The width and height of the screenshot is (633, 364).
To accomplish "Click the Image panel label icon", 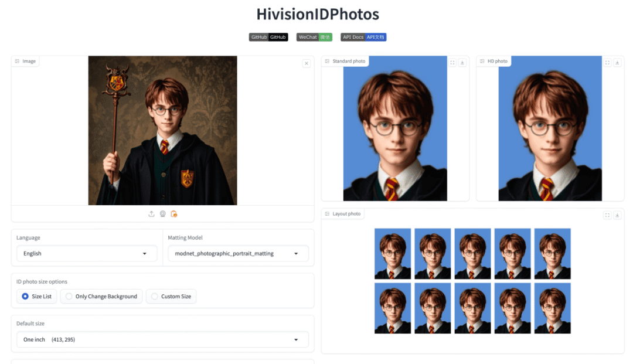I will click(18, 62).
